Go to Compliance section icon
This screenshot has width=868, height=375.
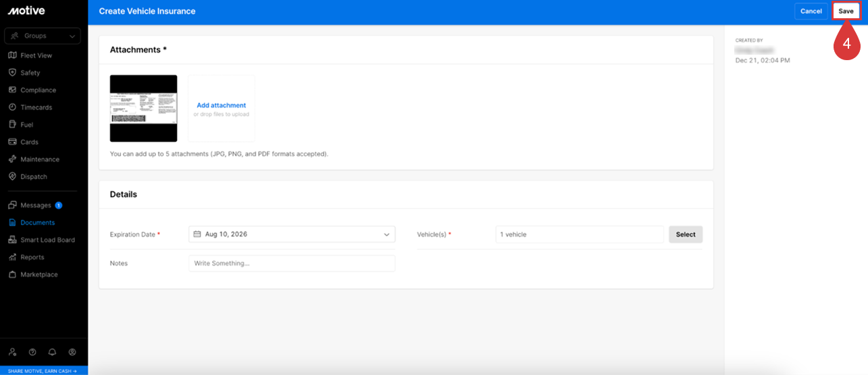(12, 90)
